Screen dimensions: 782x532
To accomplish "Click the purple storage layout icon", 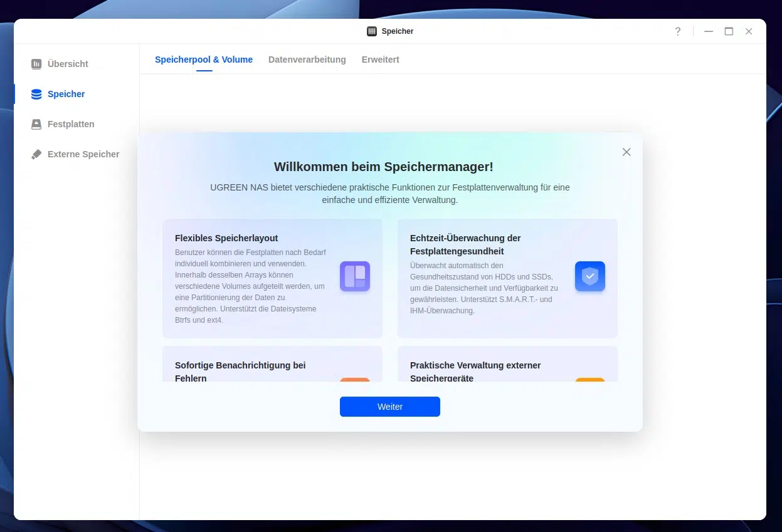I will pos(355,276).
